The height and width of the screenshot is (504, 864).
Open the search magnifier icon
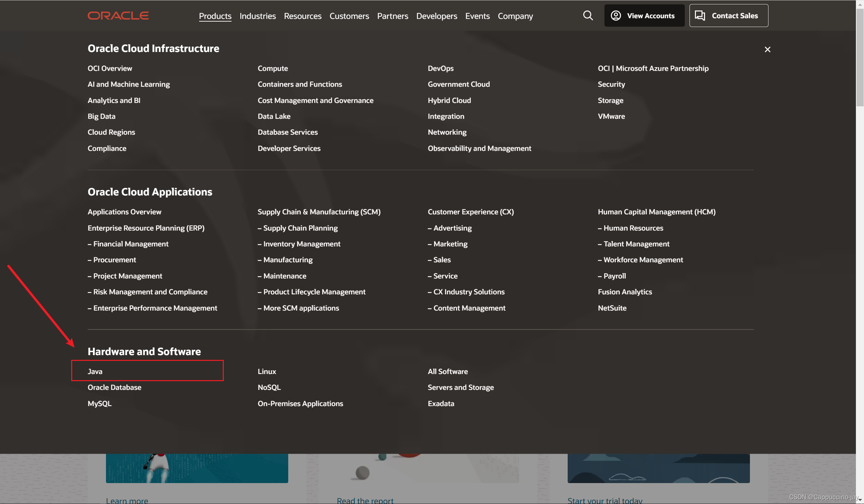pyautogui.click(x=588, y=16)
